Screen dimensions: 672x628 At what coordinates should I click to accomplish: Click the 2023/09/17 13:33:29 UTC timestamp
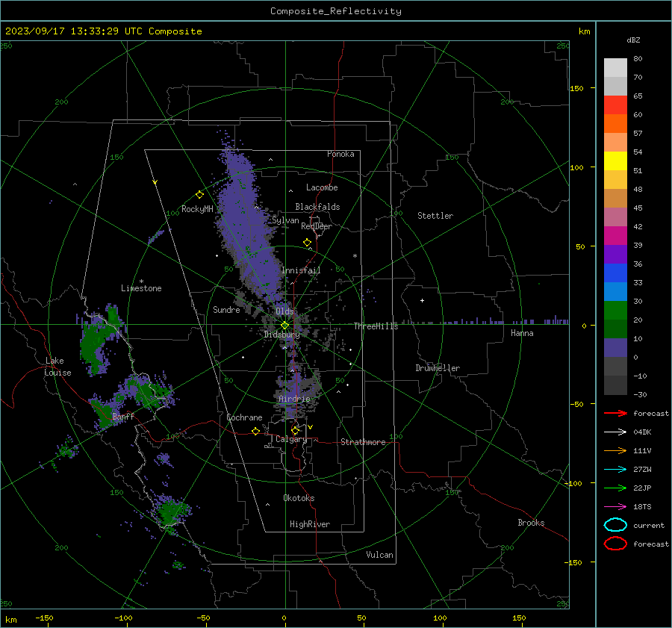coord(103,31)
